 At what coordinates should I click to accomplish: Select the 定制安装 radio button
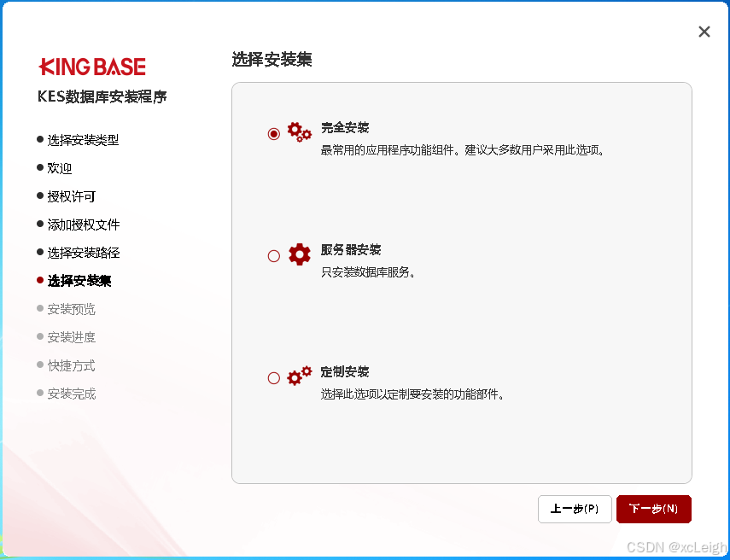pyautogui.click(x=273, y=377)
